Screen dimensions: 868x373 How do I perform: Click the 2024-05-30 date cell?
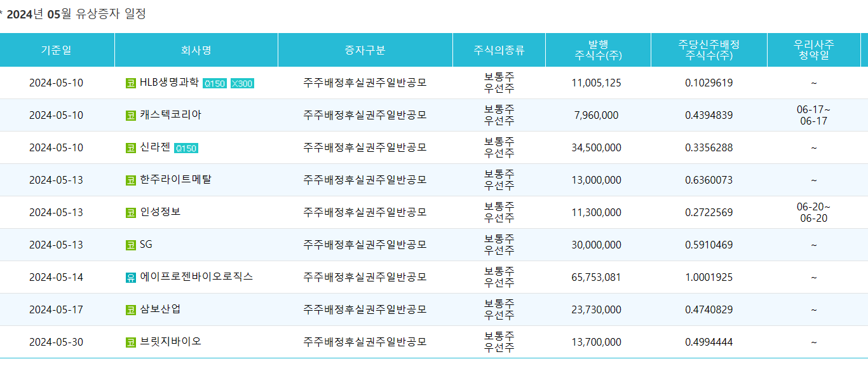[x=56, y=342]
